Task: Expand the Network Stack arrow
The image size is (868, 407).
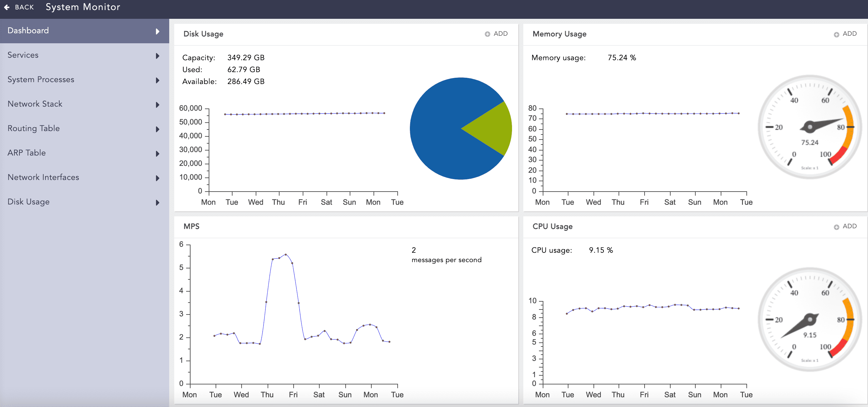Action: coord(157,104)
